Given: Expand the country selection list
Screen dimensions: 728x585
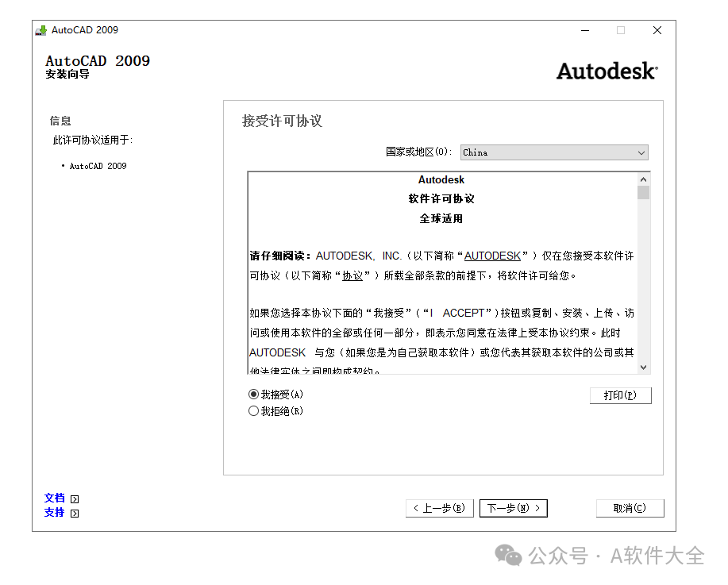Looking at the screenshot, I should (x=640, y=152).
